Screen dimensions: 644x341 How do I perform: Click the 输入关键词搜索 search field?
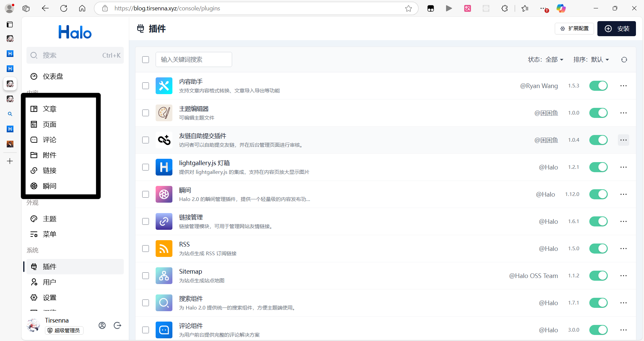click(194, 60)
